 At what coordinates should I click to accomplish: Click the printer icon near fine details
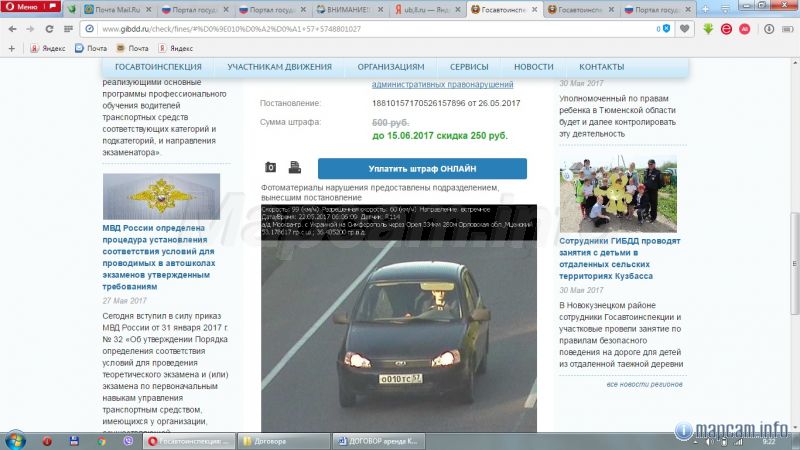coord(295,168)
